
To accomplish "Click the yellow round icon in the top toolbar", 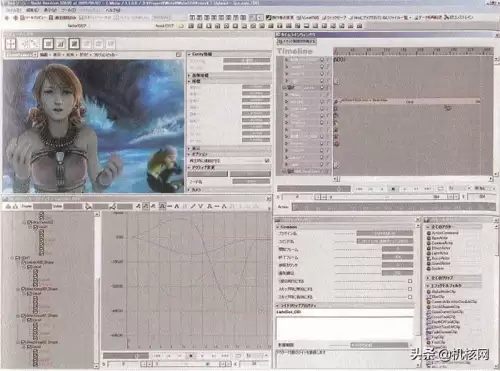I will 181,26.
